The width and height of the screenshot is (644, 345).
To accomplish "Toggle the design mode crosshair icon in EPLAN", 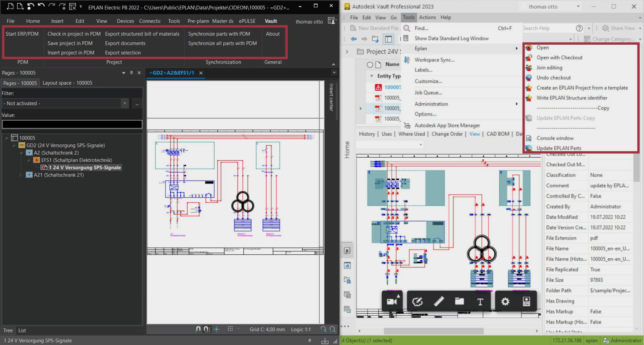I will [x=217, y=329].
